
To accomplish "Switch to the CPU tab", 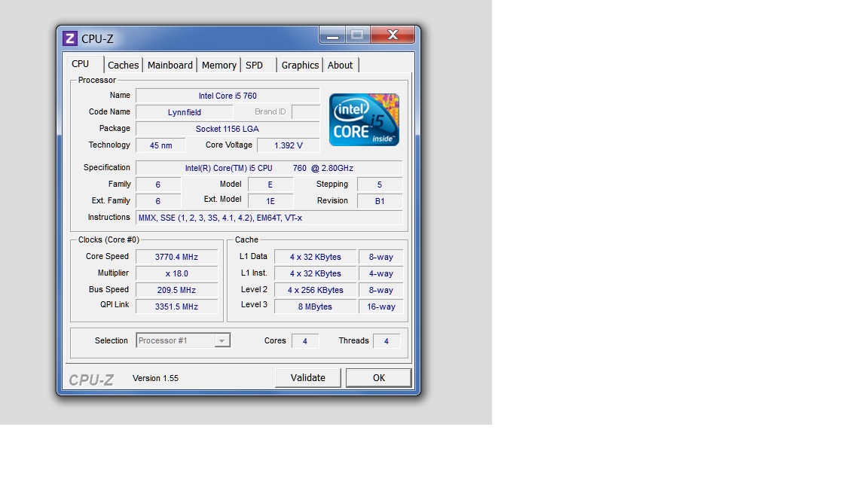I will (x=81, y=64).
